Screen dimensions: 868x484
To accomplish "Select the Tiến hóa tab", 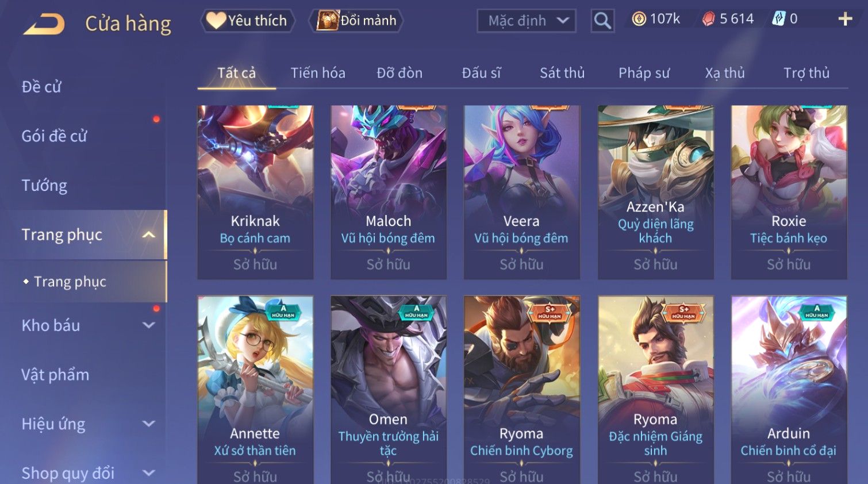I will [318, 73].
